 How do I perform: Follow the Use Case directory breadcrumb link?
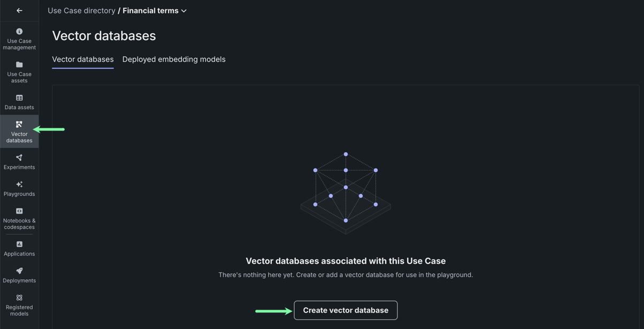coord(81,11)
